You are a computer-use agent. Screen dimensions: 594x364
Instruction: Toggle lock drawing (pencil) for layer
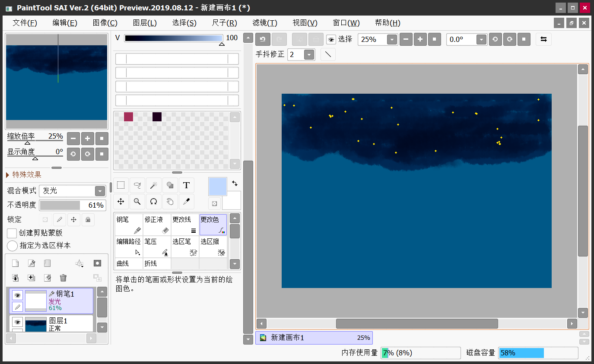(60, 219)
